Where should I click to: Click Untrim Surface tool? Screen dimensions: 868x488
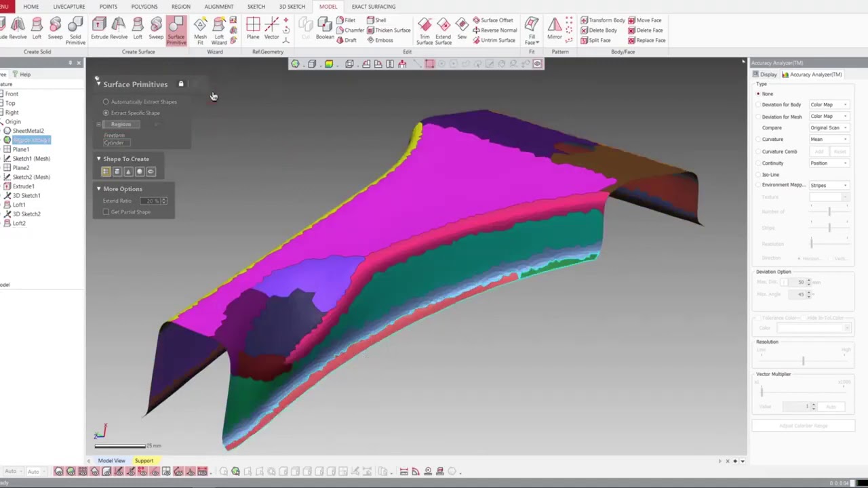[x=494, y=40]
